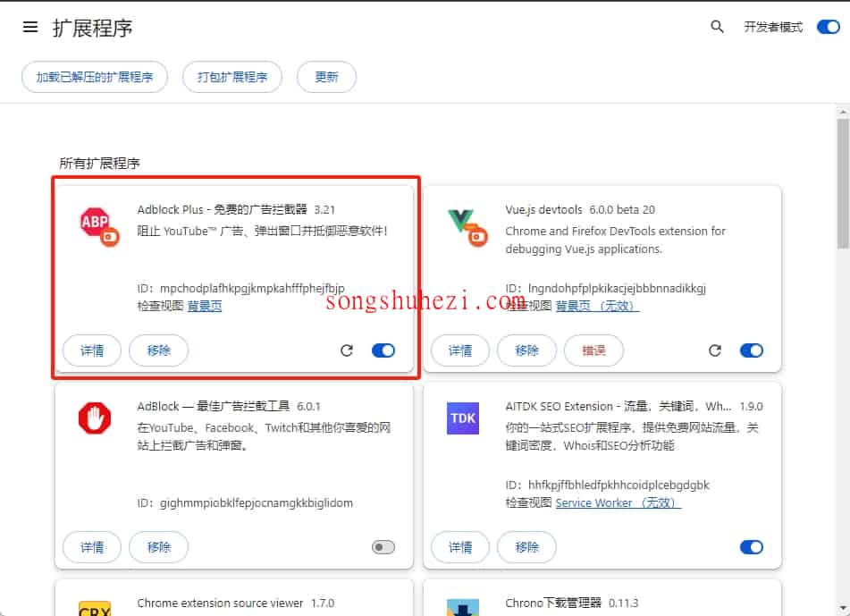Open AITDK Service Worker（无效） link
Image resolution: width=850 pixels, height=616 pixels.
tap(618, 502)
